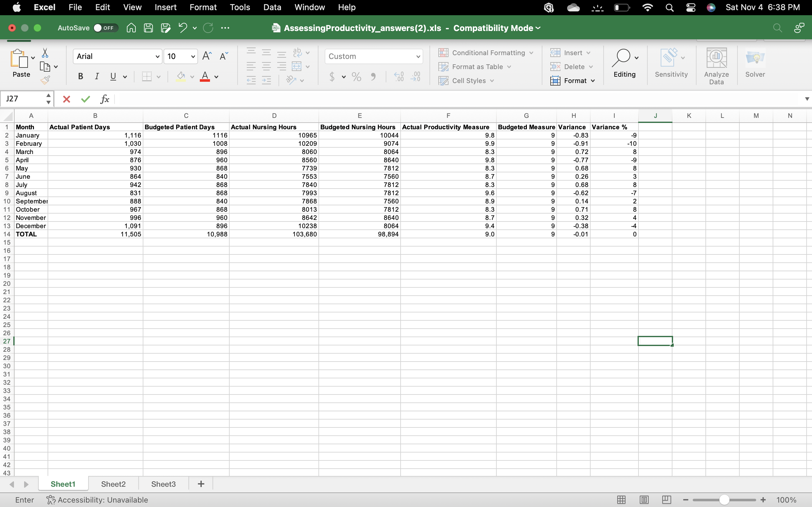Click the Percent Style icon
The height and width of the screenshot is (507, 812).
coord(356,77)
